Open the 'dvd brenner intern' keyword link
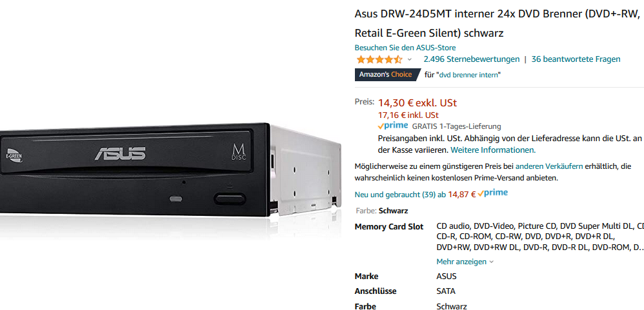 [470, 75]
